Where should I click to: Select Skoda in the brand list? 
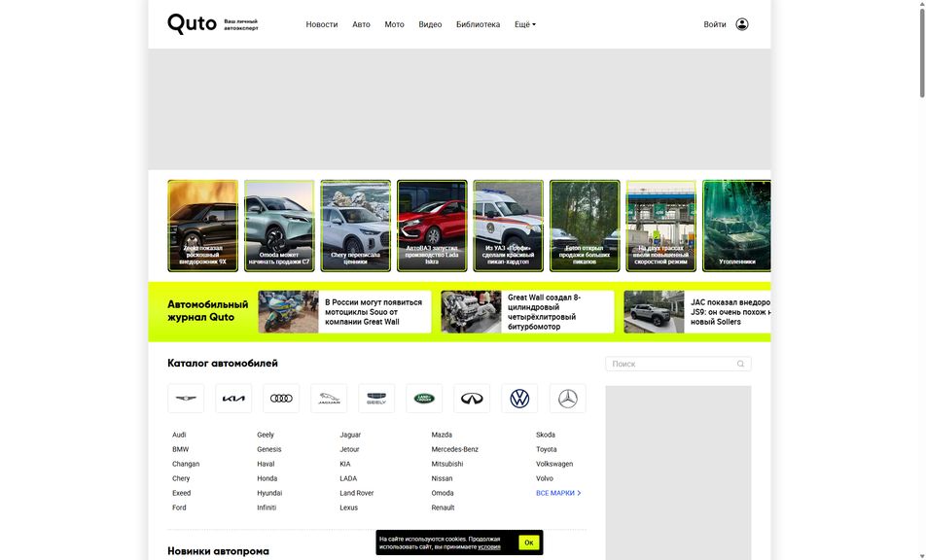pyautogui.click(x=546, y=435)
